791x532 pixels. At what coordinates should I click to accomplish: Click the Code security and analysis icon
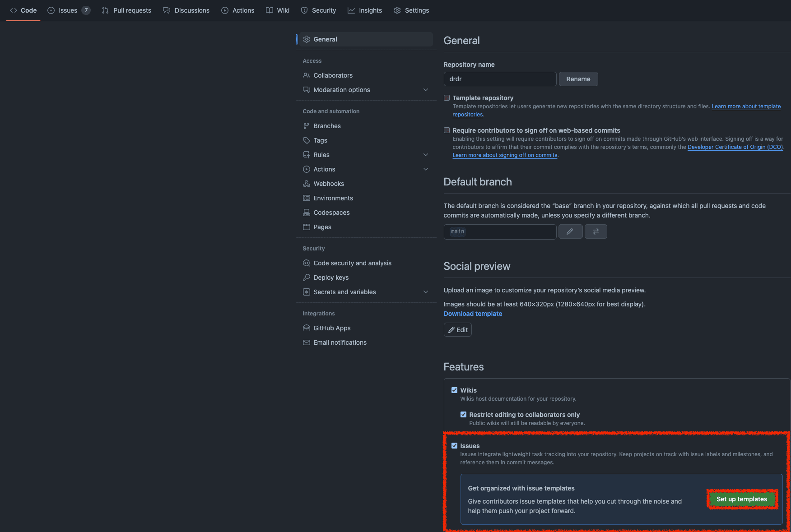click(x=307, y=263)
